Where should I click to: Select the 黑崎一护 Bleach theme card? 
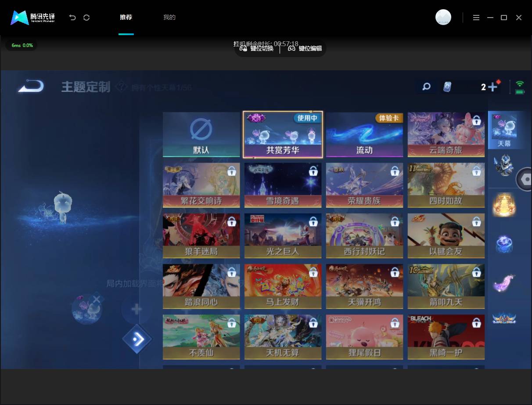446,337
